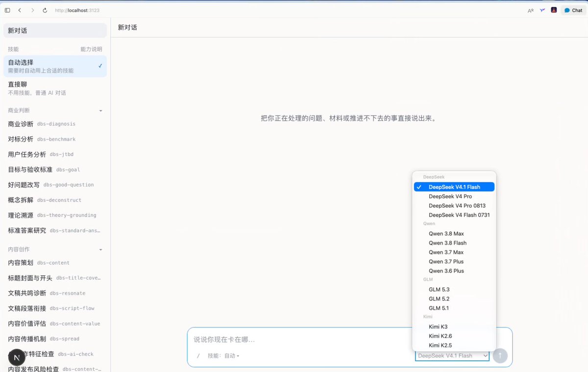Select Kimi K2.6 model

[x=454, y=336]
